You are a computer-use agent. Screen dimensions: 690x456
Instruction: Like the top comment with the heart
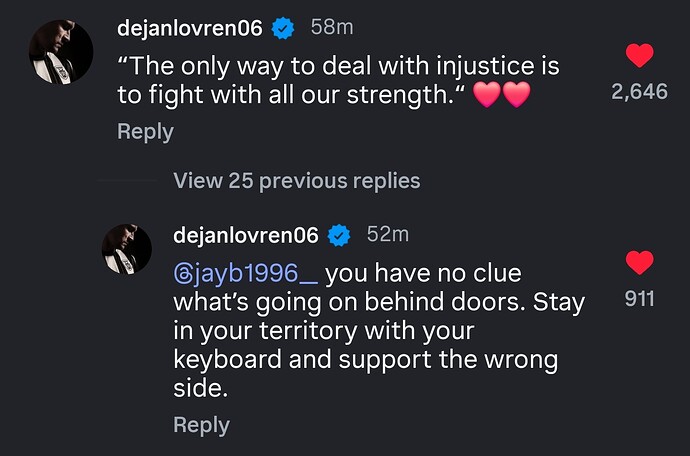coord(639,56)
